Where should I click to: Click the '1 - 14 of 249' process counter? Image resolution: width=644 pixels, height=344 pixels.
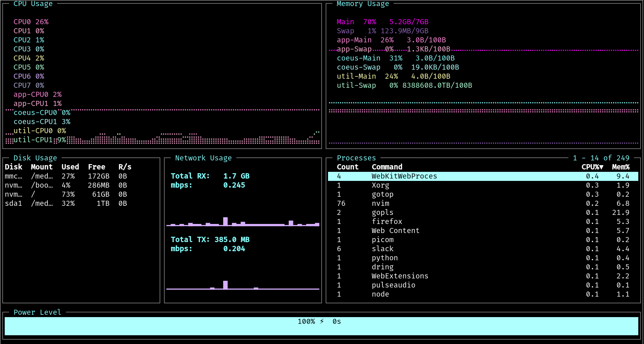601,158
